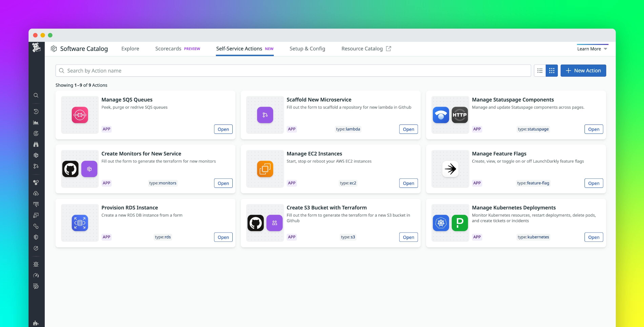This screenshot has width=644, height=327.
Task: Switch to list view layout
Action: (540, 70)
